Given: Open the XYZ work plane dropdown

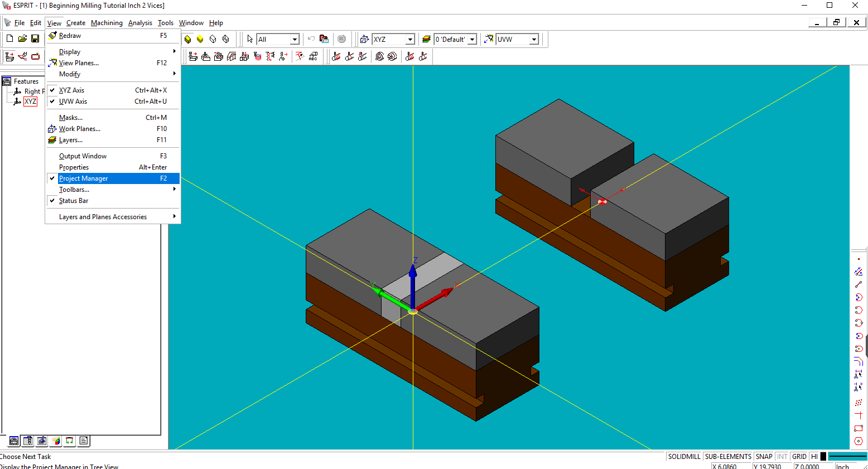Looking at the screenshot, I should pos(410,40).
